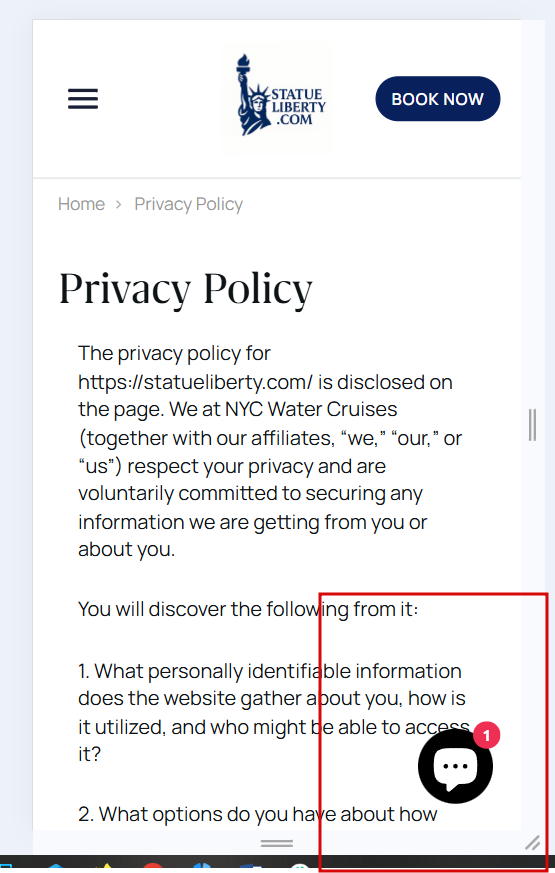This screenshot has height=873, width=555.
Task: Click list item 1 about personally identifiable information
Action: point(274,713)
